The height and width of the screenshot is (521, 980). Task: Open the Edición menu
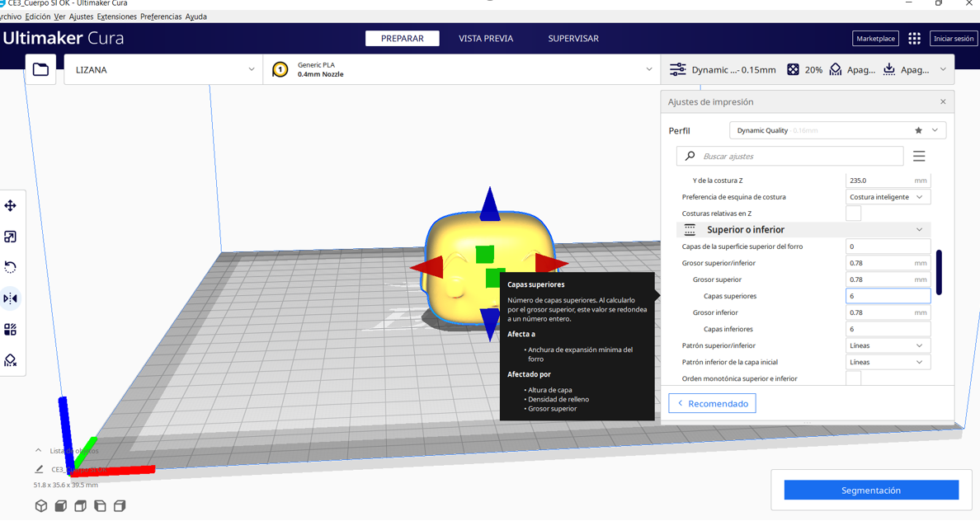pyautogui.click(x=37, y=16)
